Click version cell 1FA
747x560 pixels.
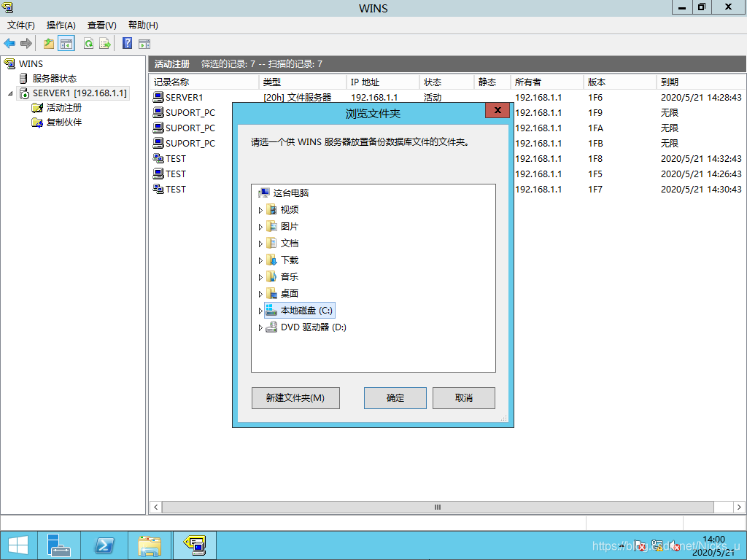(595, 128)
